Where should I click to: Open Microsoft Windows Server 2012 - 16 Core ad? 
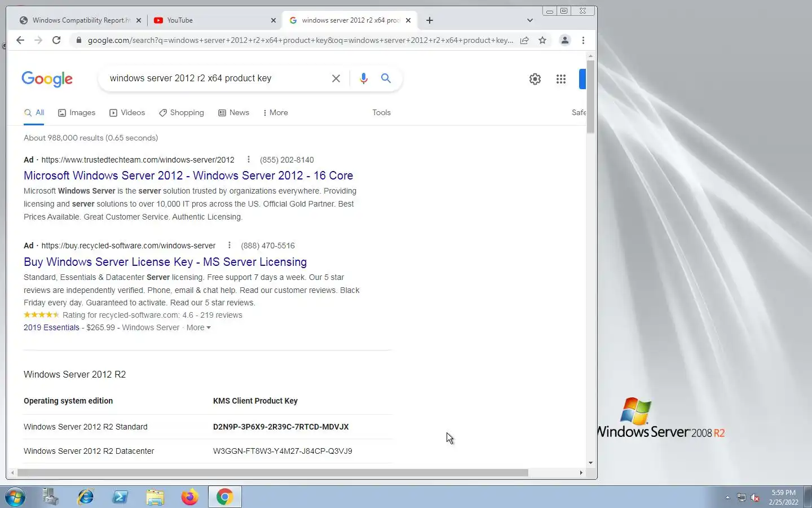188,176
